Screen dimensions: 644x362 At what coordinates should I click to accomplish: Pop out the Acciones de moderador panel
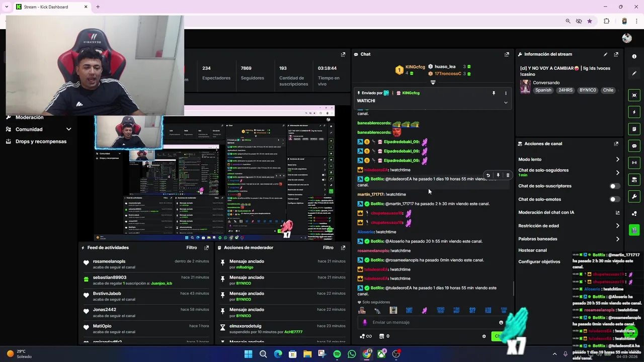[343, 248]
